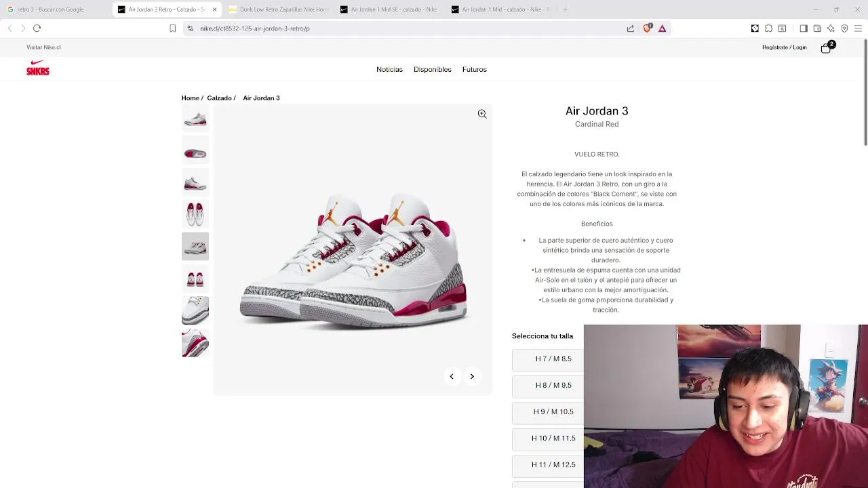Go forward with the browser forward arrow
The image size is (868, 488).
point(23,28)
